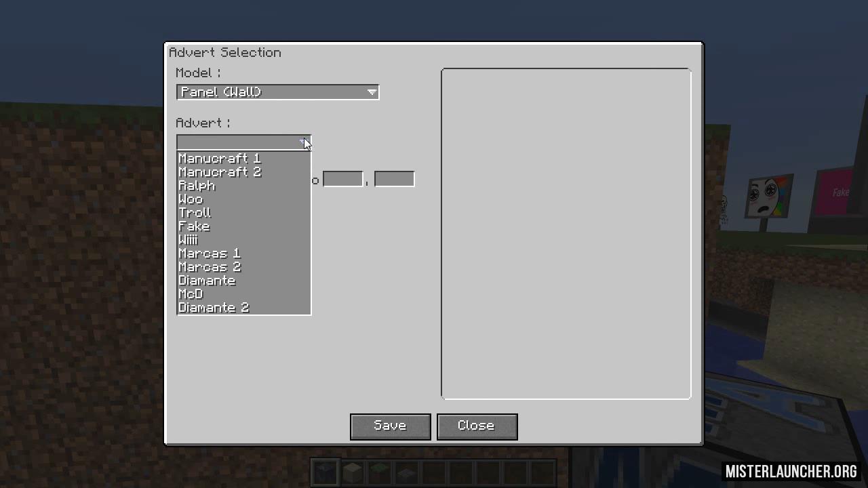Image resolution: width=868 pixels, height=488 pixels.
Task: Select Troll in the advert list
Action: pyautogui.click(x=243, y=213)
